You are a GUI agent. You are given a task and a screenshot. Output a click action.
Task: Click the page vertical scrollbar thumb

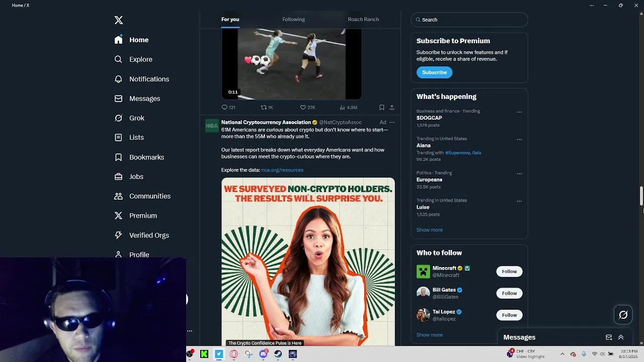(x=641, y=196)
